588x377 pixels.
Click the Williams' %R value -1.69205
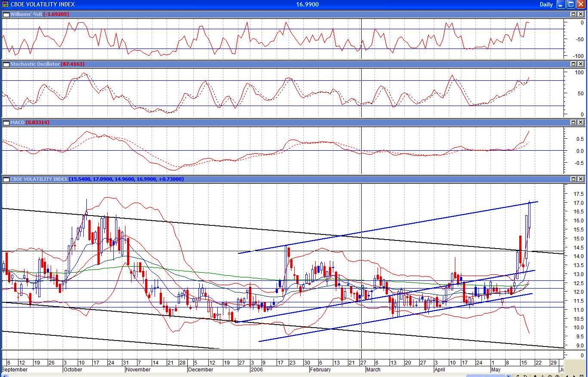coord(56,15)
